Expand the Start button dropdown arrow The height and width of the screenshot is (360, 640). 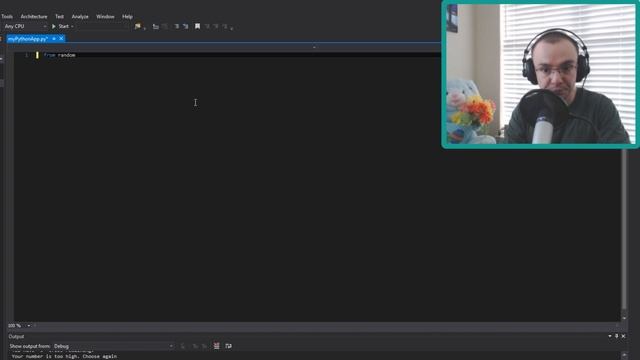pyautogui.click(x=72, y=27)
